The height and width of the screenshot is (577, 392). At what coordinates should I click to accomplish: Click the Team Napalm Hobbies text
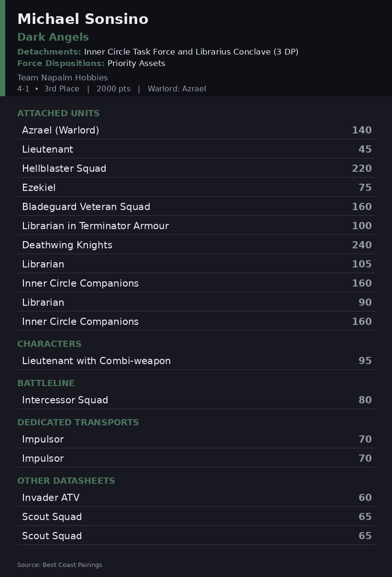coord(63,78)
